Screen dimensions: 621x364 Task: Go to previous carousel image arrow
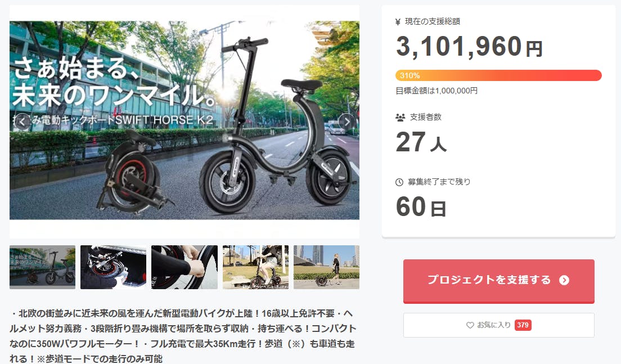click(x=22, y=122)
